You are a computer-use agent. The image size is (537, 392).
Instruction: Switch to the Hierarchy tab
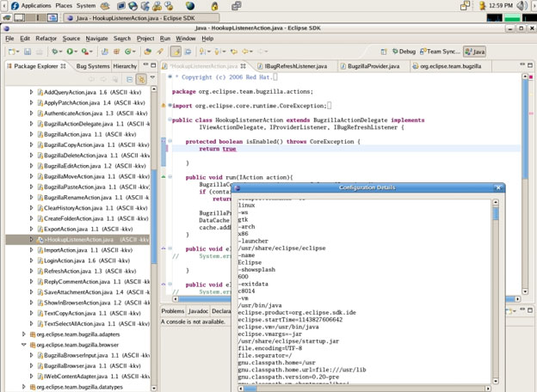point(125,66)
